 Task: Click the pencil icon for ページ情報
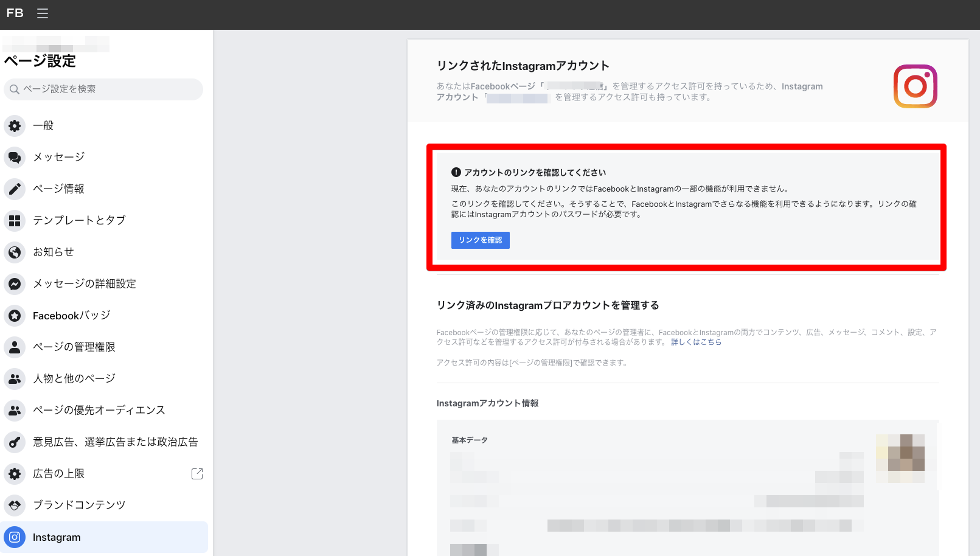[15, 189]
